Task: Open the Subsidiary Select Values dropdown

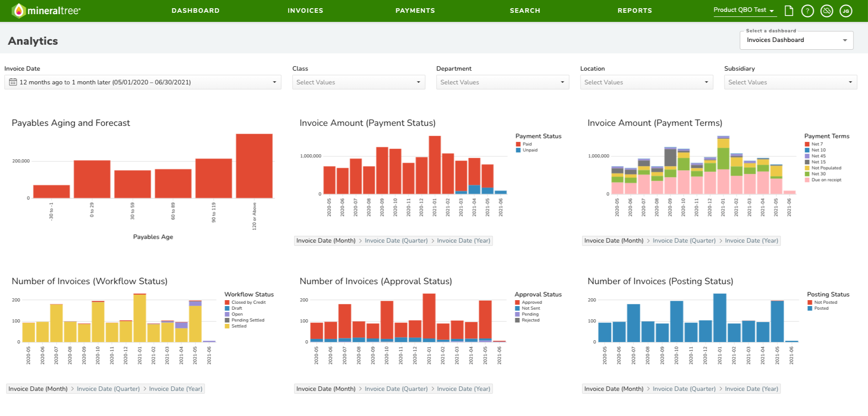Action: click(791, 82)
